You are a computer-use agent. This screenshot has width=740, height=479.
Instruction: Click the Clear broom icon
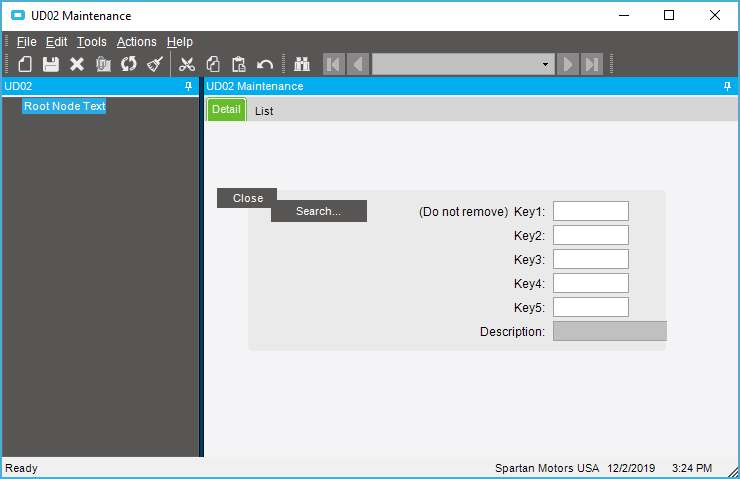click(x=155, y=64)
